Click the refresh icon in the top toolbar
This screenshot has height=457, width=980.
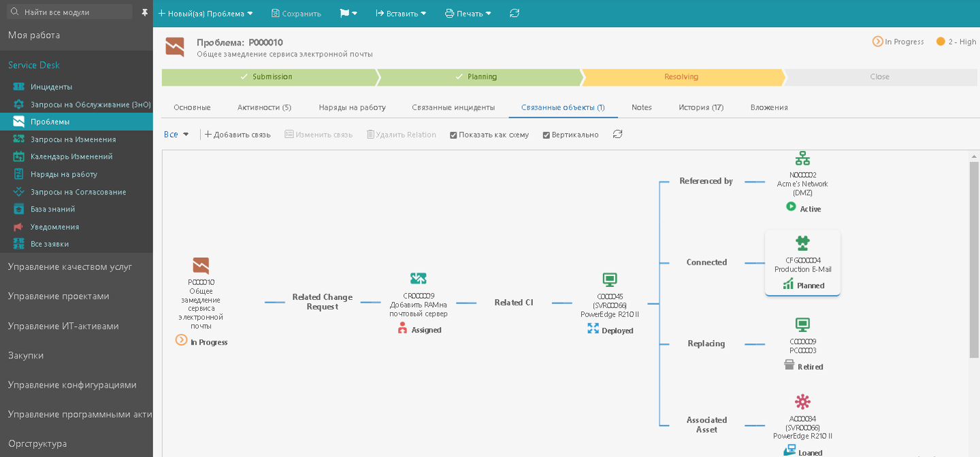(514, 12)
